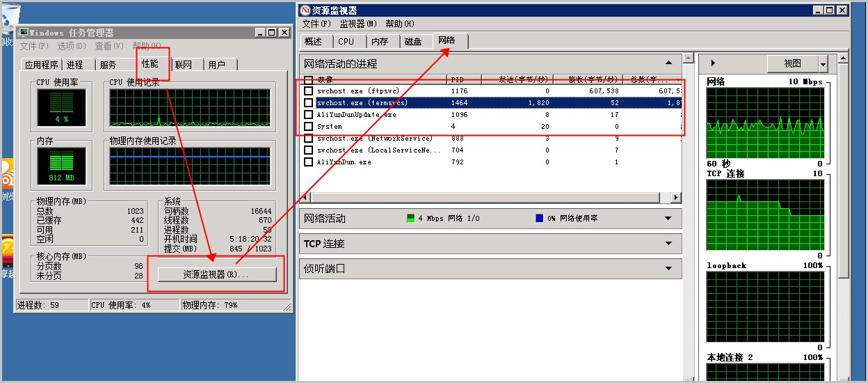Expand the TCP 连接 section
The height and width of the screenshot is (383, 868).
click(668, 244)
